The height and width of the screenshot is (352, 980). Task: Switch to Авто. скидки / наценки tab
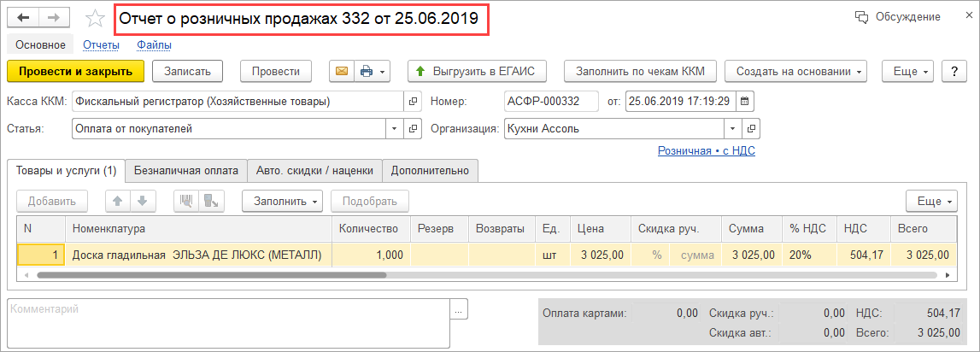[x=314, y=170]
